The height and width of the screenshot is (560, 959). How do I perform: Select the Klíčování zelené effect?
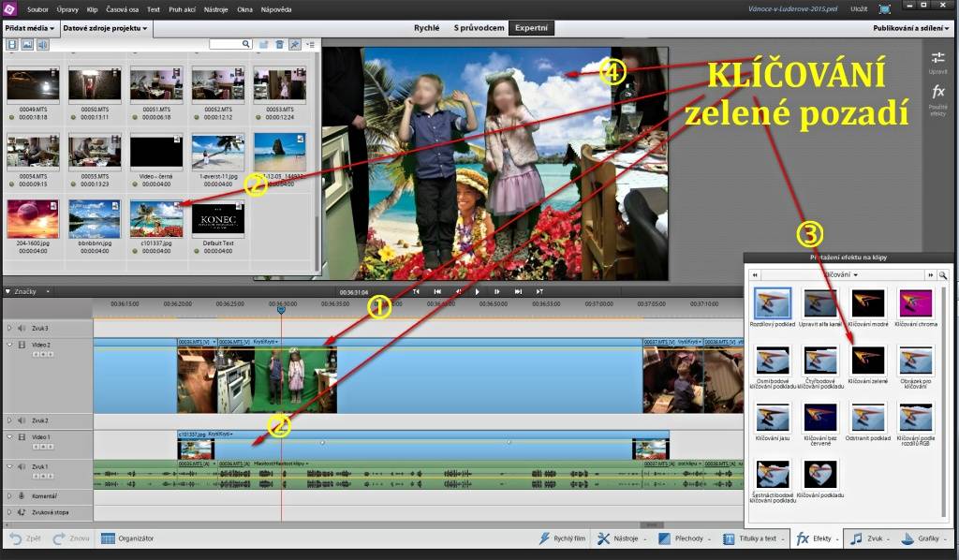[x=868, y=364]
